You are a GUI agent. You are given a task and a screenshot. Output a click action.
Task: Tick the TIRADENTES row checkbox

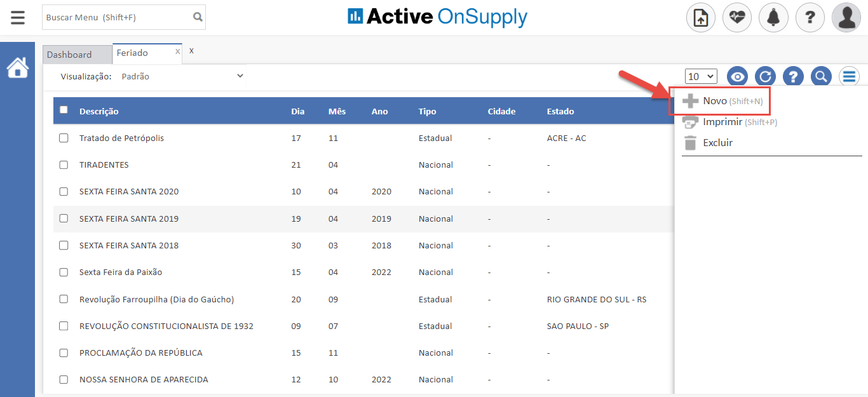coord(64,165)
